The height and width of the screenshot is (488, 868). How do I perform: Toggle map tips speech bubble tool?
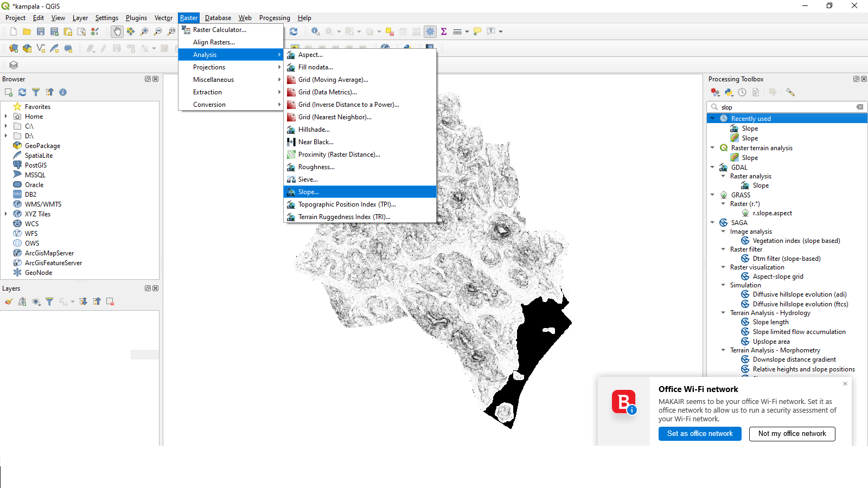(476, 31)
